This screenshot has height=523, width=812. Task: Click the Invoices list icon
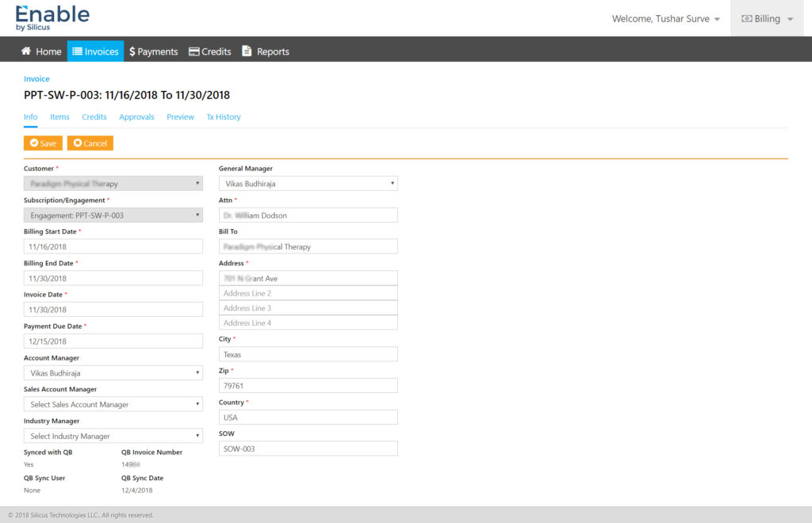[77, 52]
